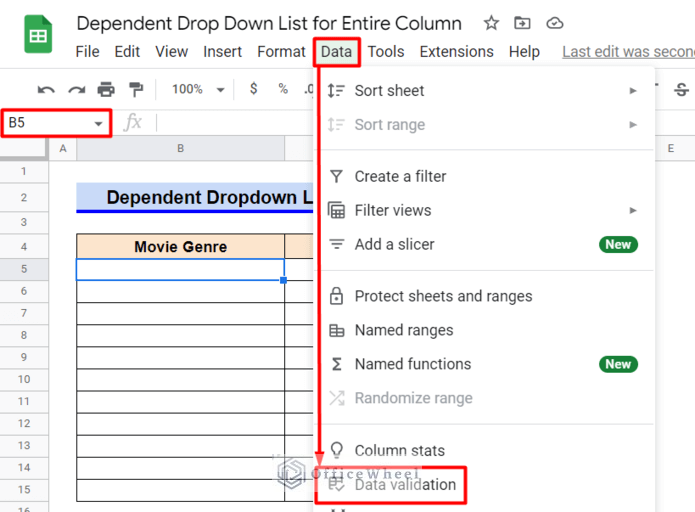Viewport: 695px width, 512px height.
Task: Open the Google Sheets home icon
Action: pyautogui.click(x=39, y=36)
